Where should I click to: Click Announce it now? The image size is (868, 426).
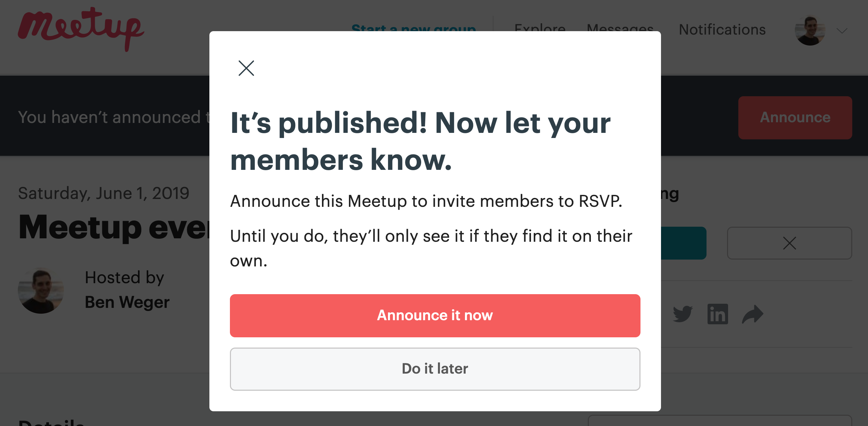pos(435,315)
